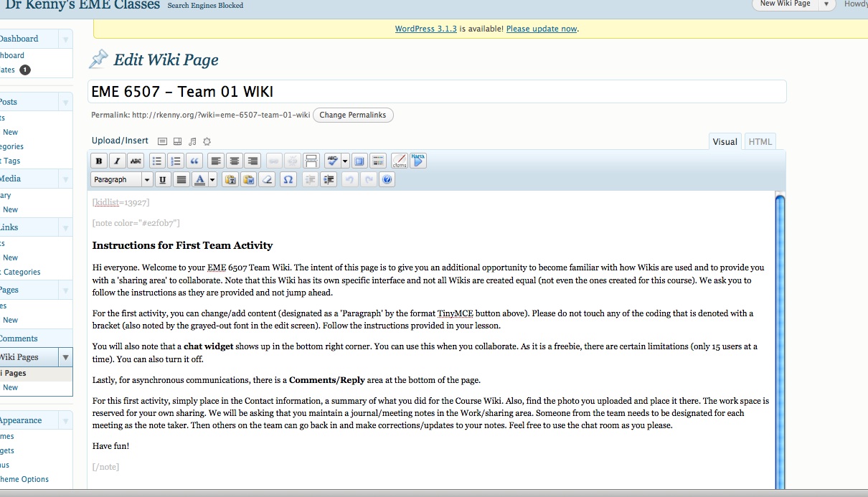Click the unordered bullet list icon
868x497 pixels.
(x=156, y=161)
